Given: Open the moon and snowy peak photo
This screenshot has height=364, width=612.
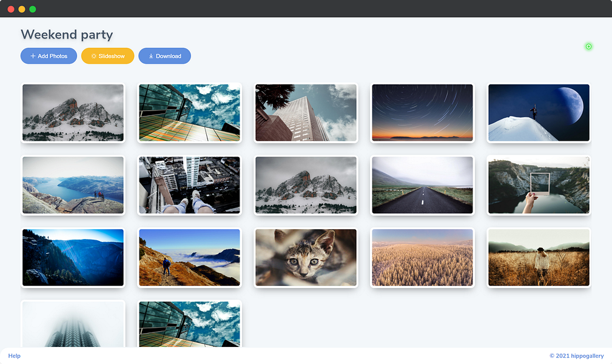Looking at the screenshot, I should 539,112.
